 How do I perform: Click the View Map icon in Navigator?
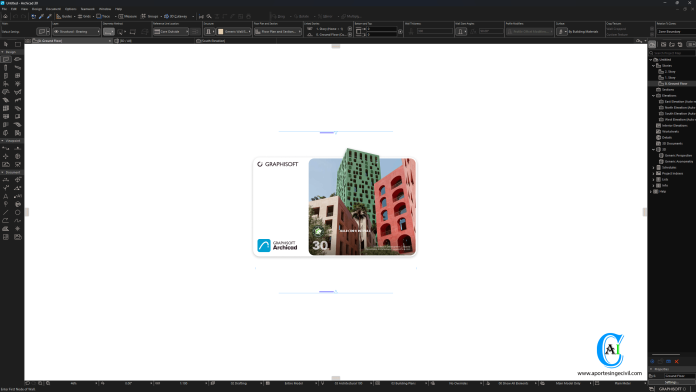[664, 44]
